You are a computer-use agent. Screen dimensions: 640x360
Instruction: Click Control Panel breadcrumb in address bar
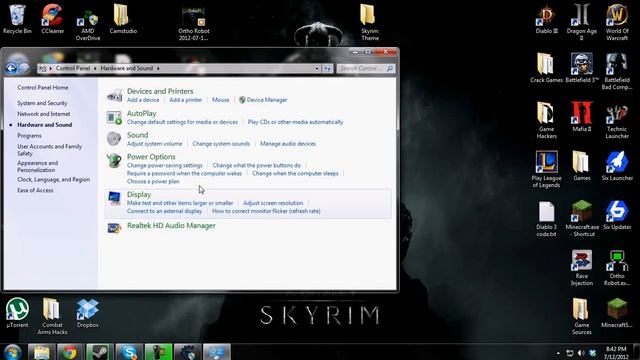(x=73, y=69)
